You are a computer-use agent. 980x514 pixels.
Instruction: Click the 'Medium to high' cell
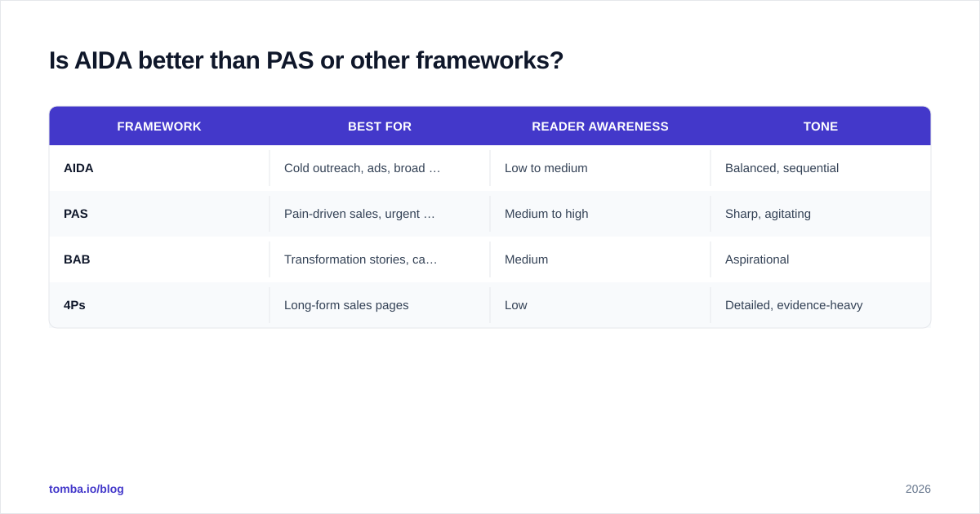[x=600, y=214]
